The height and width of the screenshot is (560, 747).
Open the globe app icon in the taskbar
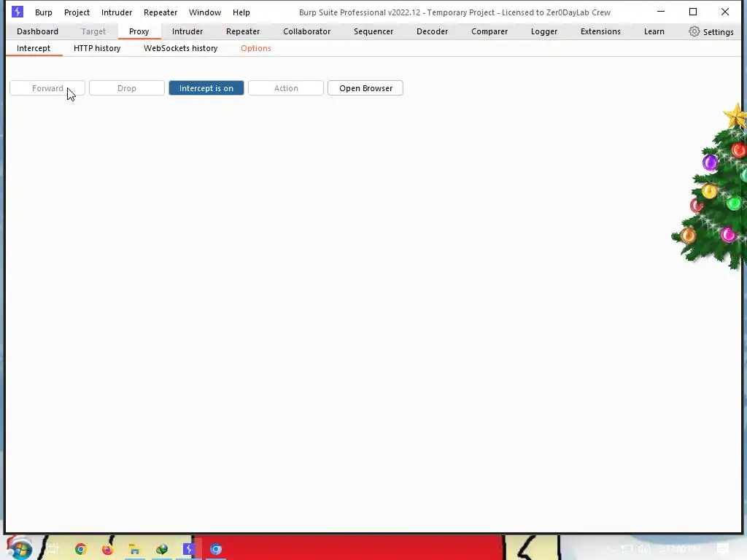tap(161, 549)
